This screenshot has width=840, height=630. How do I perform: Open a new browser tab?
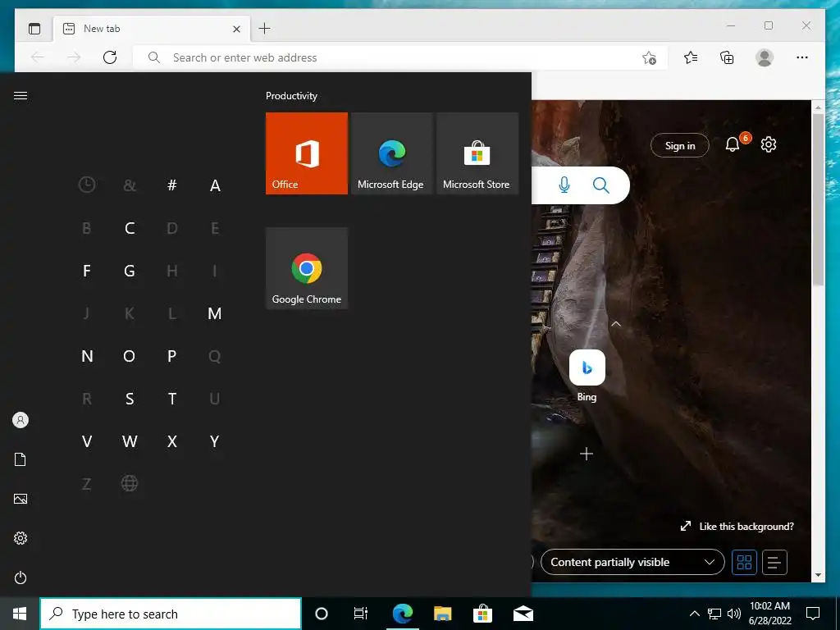coord(265,29)
